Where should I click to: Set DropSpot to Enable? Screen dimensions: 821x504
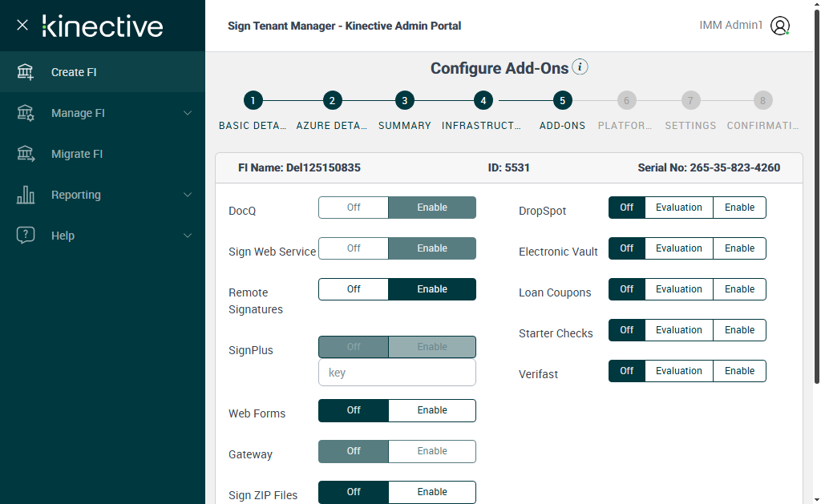click(x=739, y=208)
